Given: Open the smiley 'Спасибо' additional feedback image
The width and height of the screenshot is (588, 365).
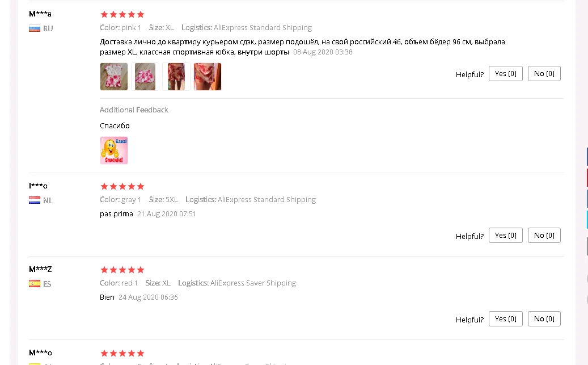Looking at the screenshot, I should pos(114,150).
